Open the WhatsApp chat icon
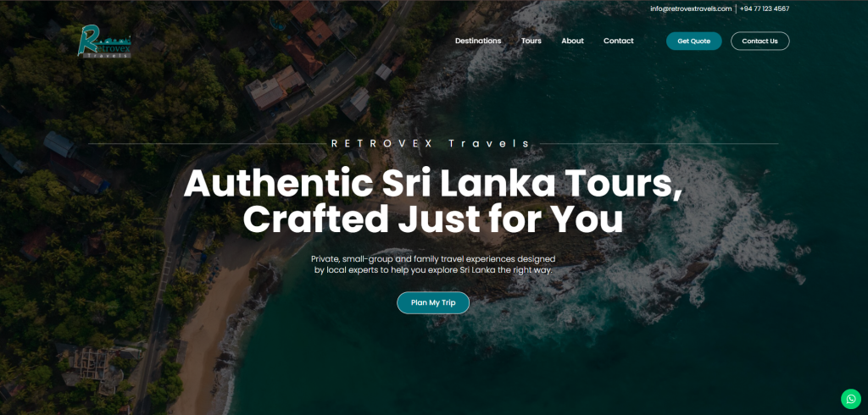The width and height of the screenshot is (868, 415). pos(851,399)
